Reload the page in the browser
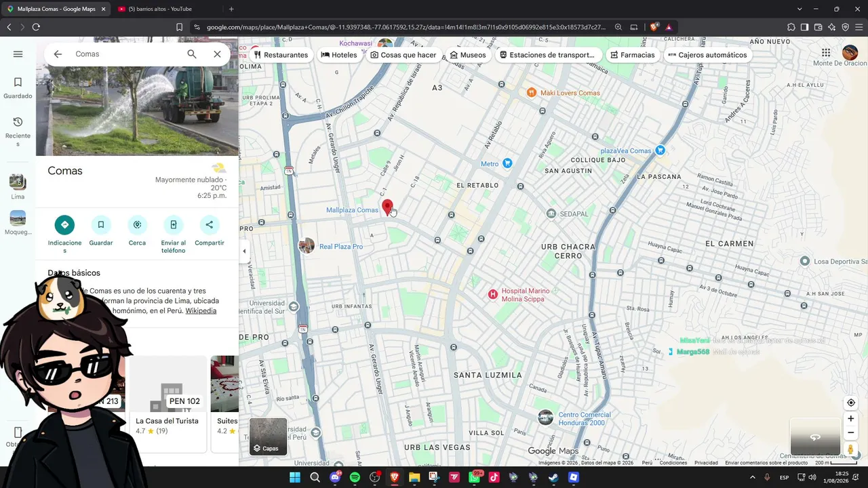This screenshot has width=868, height=488. [x=36, y=27]
